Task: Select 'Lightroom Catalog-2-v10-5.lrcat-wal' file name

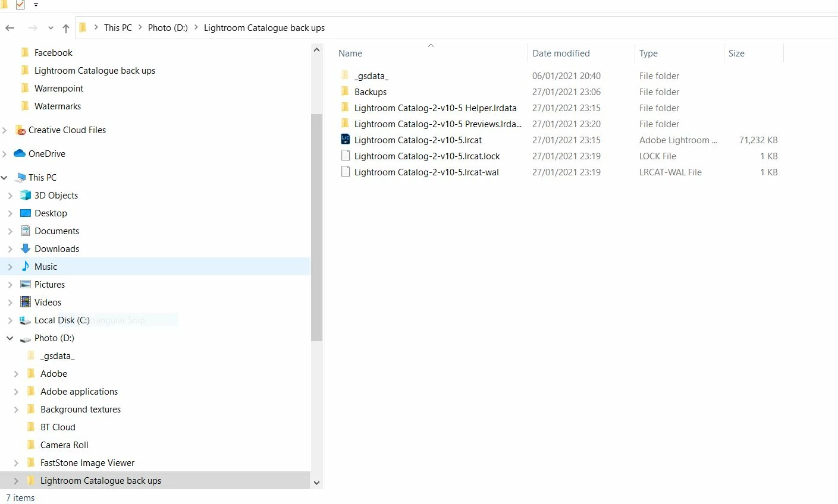Action: [426, 172]
